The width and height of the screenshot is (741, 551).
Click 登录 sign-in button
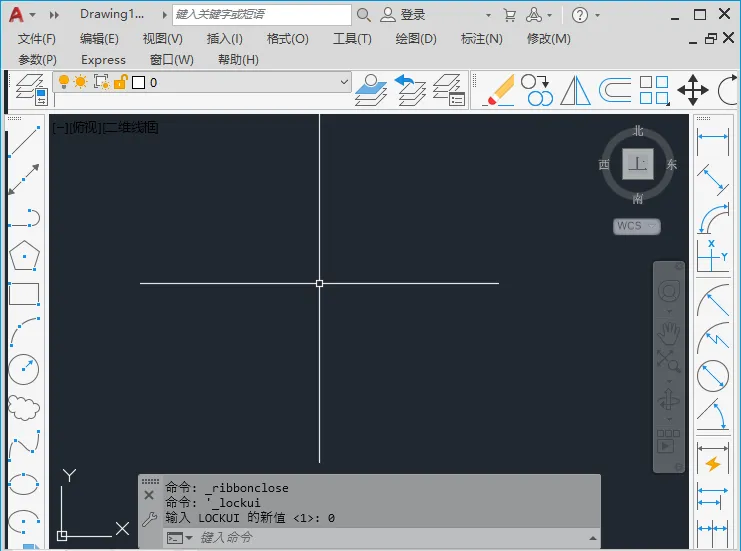pos(403,15)
